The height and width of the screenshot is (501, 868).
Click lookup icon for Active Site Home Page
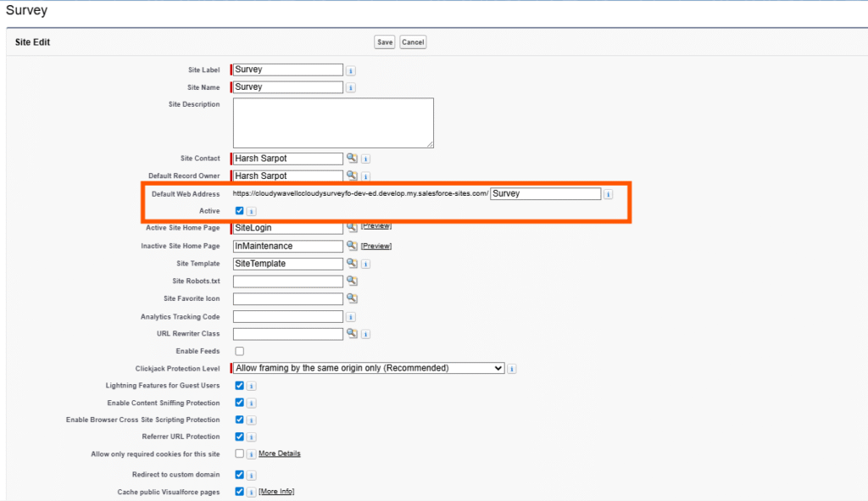coord(352,227)
